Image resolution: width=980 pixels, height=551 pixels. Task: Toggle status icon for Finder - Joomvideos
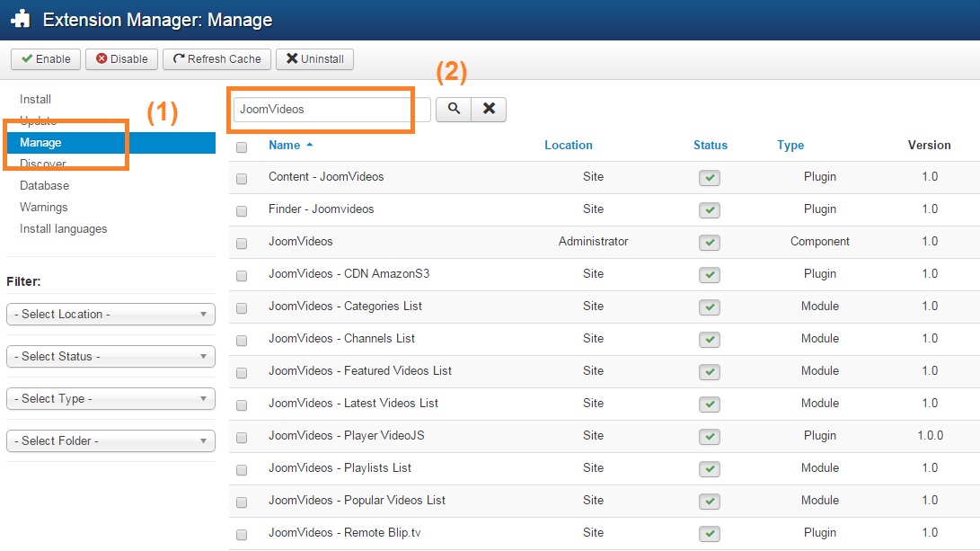pos(710,210)
